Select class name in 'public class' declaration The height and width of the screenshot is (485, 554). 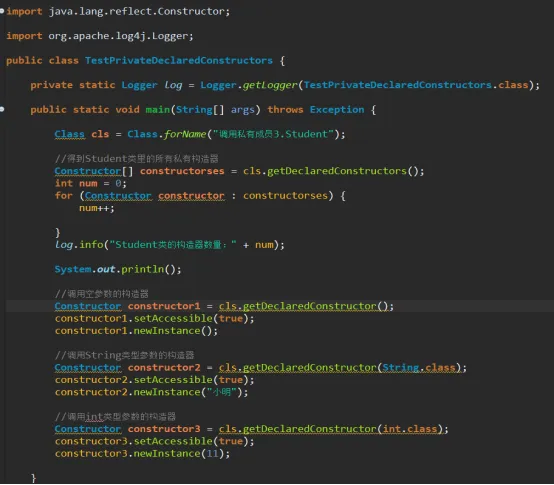(179, 60)
